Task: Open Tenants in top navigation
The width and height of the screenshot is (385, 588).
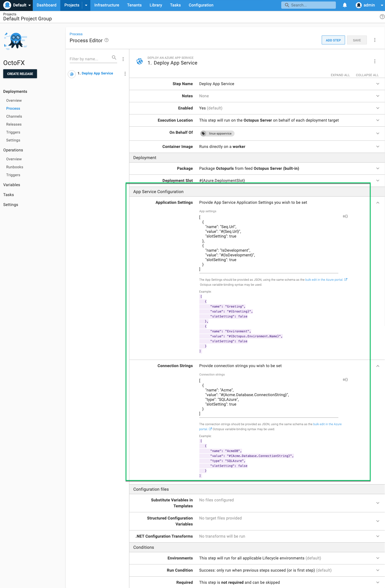Action: pyautogui.click(x=134, y=5)
